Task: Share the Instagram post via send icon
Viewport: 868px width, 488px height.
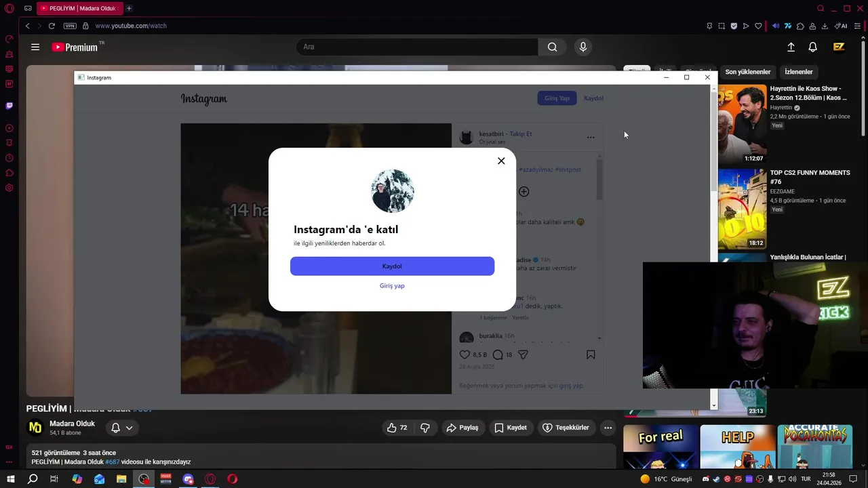Action: [523, 354]
